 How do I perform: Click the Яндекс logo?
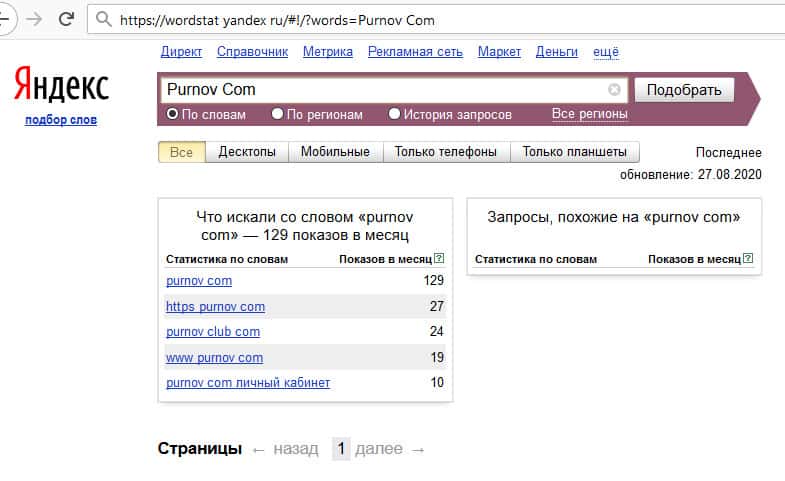61,87
